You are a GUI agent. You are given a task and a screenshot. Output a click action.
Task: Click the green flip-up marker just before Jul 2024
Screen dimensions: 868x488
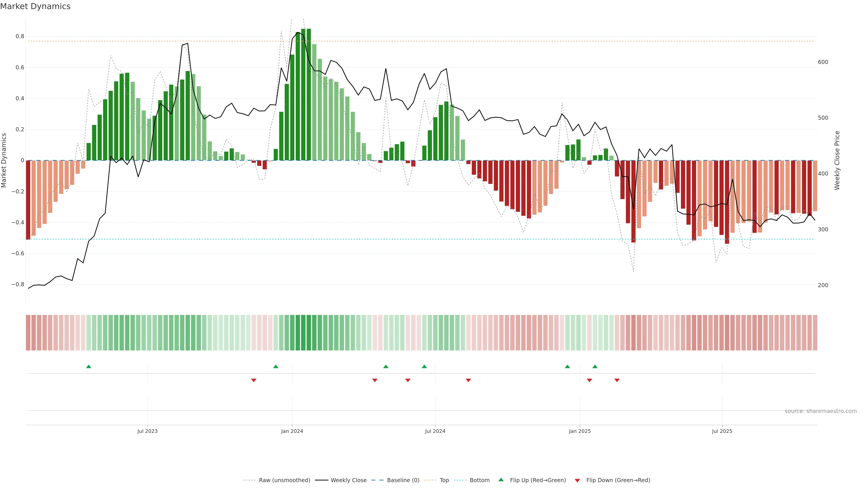pyautogui.click(x=424, y=366)
